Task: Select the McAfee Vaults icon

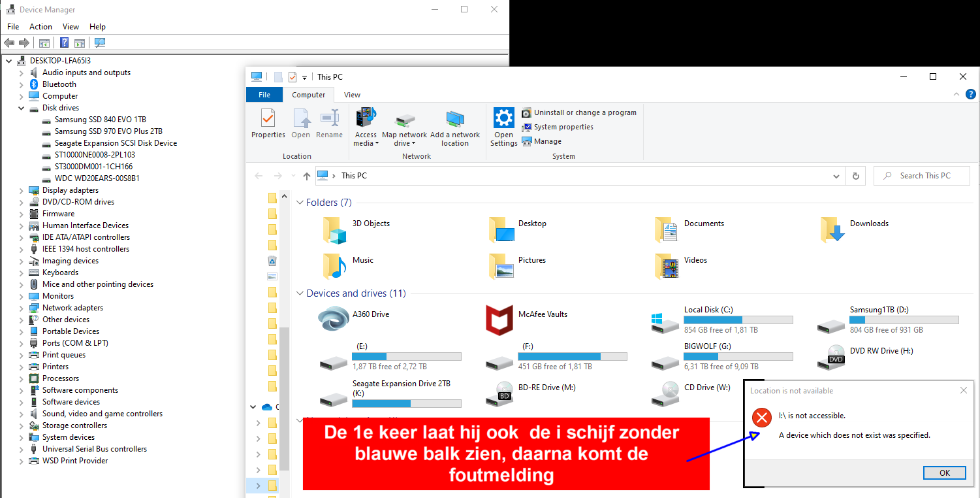Action: (x=499, y=320)
